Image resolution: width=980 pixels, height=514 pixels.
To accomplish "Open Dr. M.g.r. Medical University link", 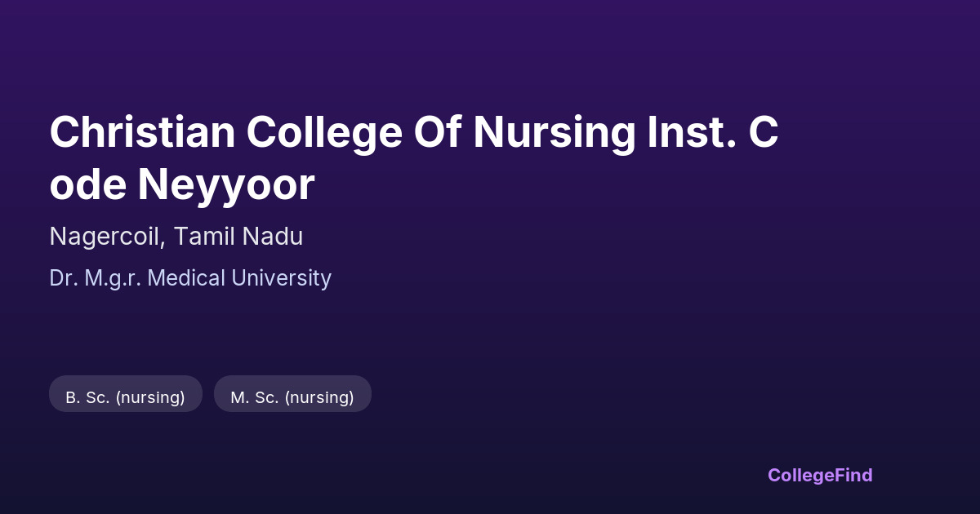I will 190,278.
